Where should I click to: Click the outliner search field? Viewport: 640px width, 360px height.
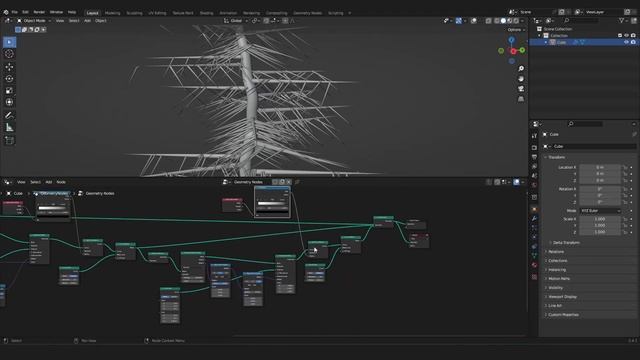[x=581, y=20]
